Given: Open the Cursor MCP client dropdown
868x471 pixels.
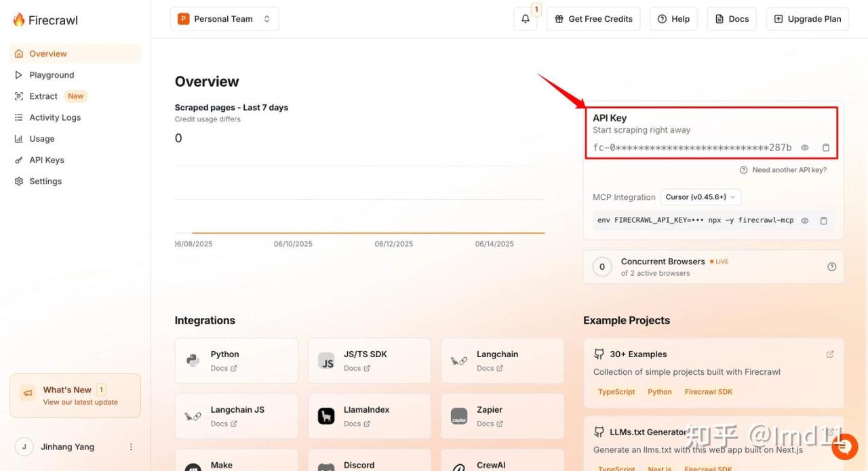Looking at the screenshot, I should 701,197.
